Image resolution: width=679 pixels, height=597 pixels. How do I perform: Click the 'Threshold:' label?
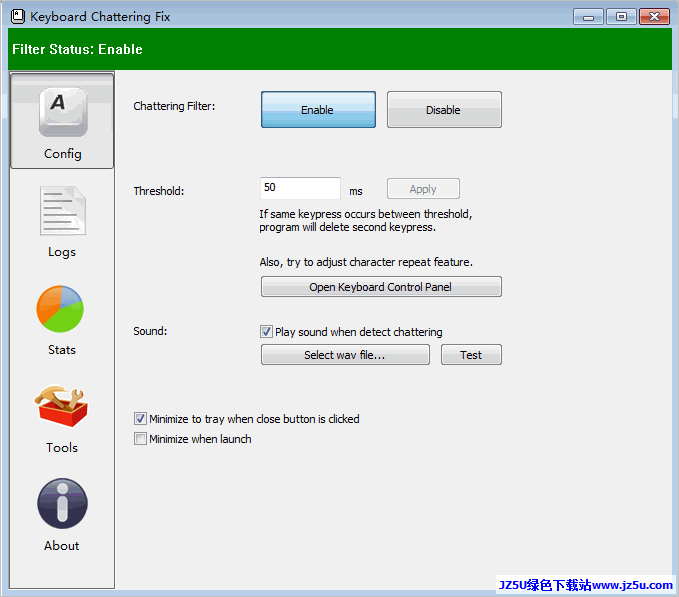click(158, 191)
